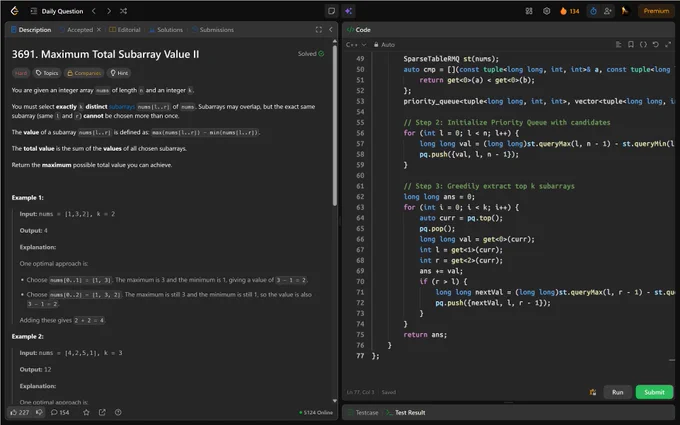Click the Saved status text
680x425 pixels.
(x=389, y=392)
